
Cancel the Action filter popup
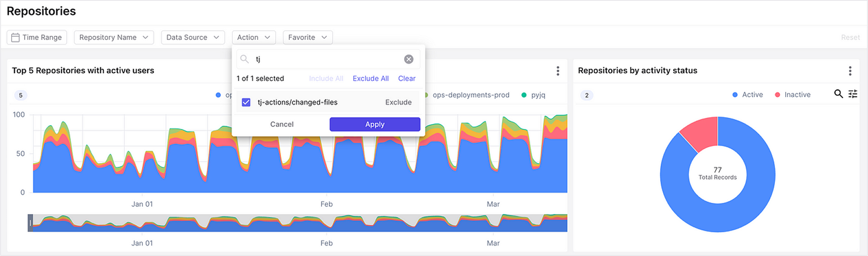(282, 124)
